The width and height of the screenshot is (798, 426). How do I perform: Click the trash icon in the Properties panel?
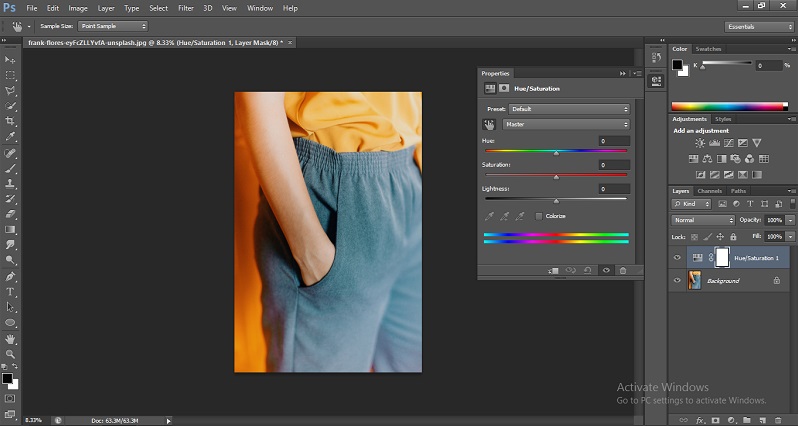click(623, 270)
